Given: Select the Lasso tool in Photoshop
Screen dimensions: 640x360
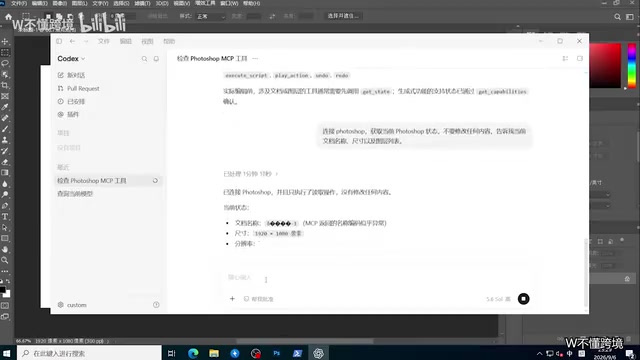Looking at the screenshot, I should (5, 64).
